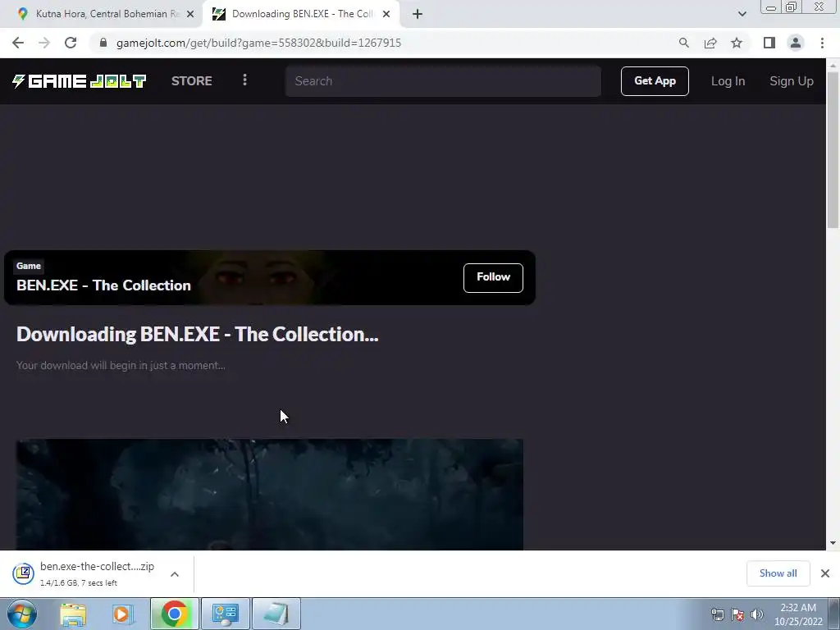Go to Game Jolt home via the logo
This screenshot has width=840, height=630.
(x=80, y=81)
